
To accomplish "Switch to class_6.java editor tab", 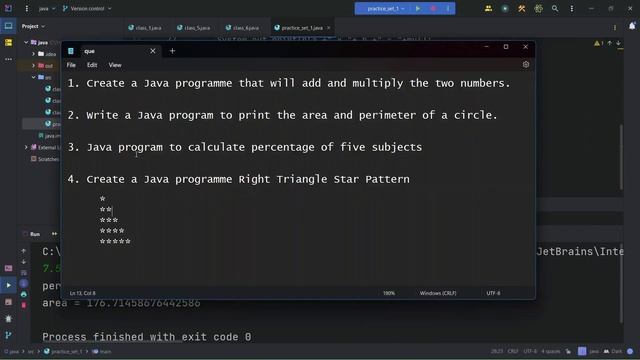I will click(x=242, y=28).
